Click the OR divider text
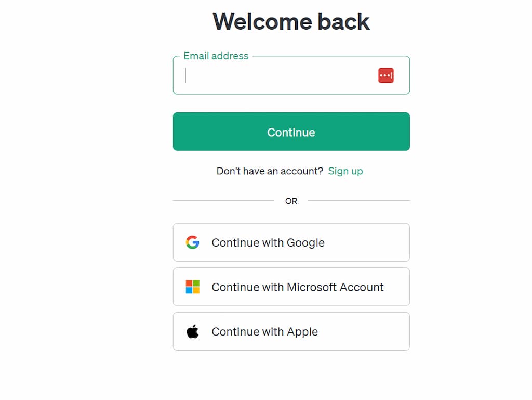The width and height of the screenshot is (532, 400). pyautogui.click(x=291, y=201)
